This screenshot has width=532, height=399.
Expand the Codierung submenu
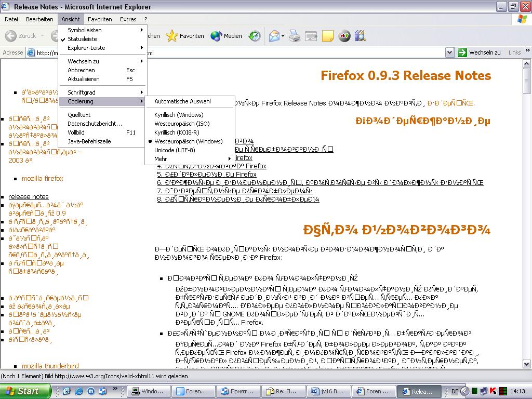[102, 101]
